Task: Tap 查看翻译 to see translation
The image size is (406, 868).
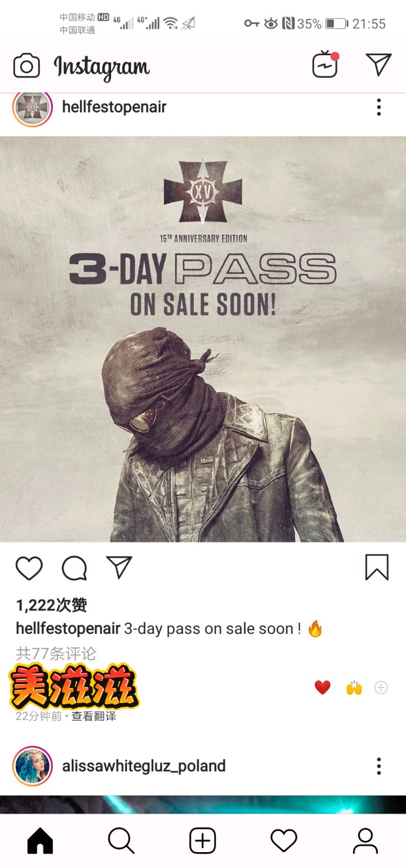Action: click(94, 717)
